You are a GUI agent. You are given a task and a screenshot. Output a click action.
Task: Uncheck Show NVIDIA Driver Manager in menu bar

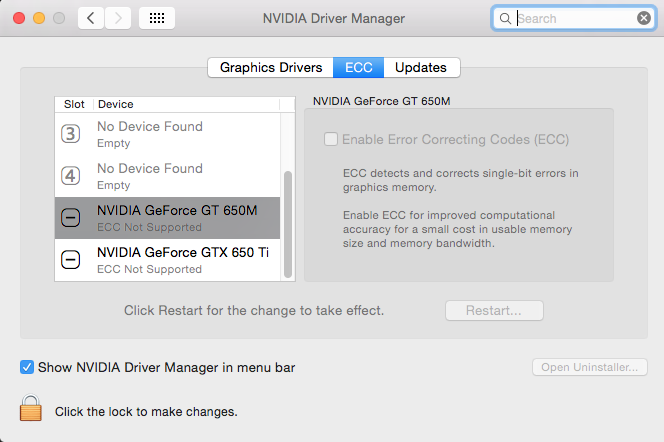[x=27, y=367]
